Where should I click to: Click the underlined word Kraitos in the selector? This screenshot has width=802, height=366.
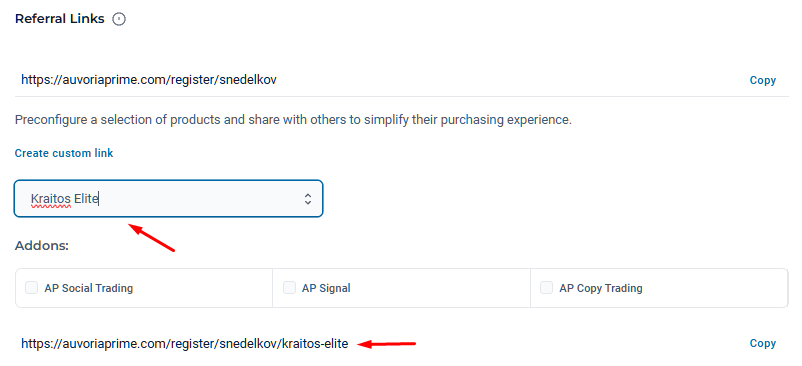tap(51, 198)
